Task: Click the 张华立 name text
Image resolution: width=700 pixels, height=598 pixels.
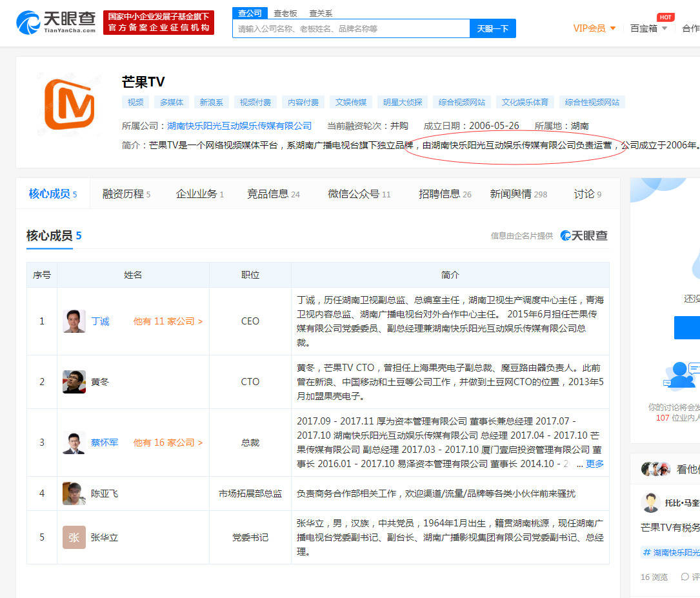Action: pos(105,537)
